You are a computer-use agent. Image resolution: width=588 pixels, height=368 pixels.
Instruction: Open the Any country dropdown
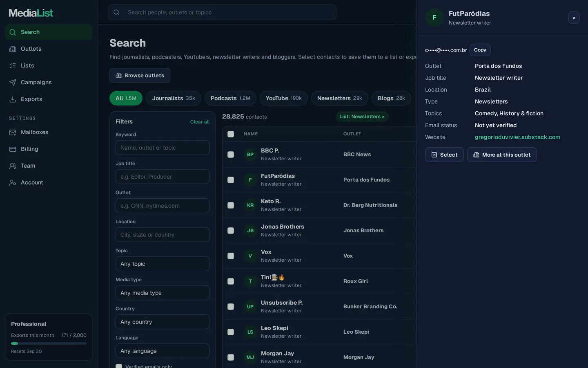pyautogui.click(x=163, y=322)
